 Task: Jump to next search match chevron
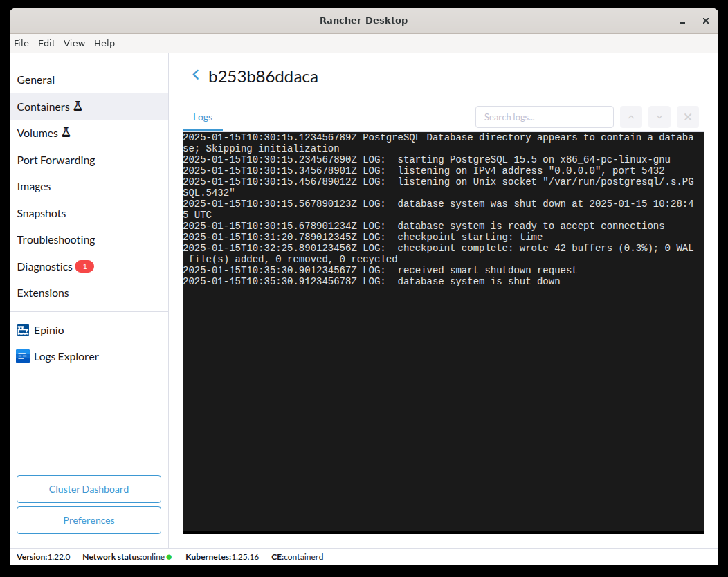(659, 116)
